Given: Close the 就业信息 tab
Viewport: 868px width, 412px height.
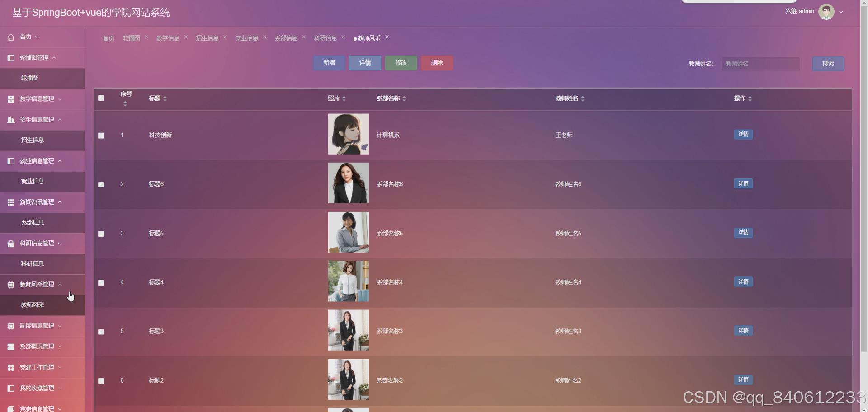Looking at the screenshot, I should coord(264,37).
